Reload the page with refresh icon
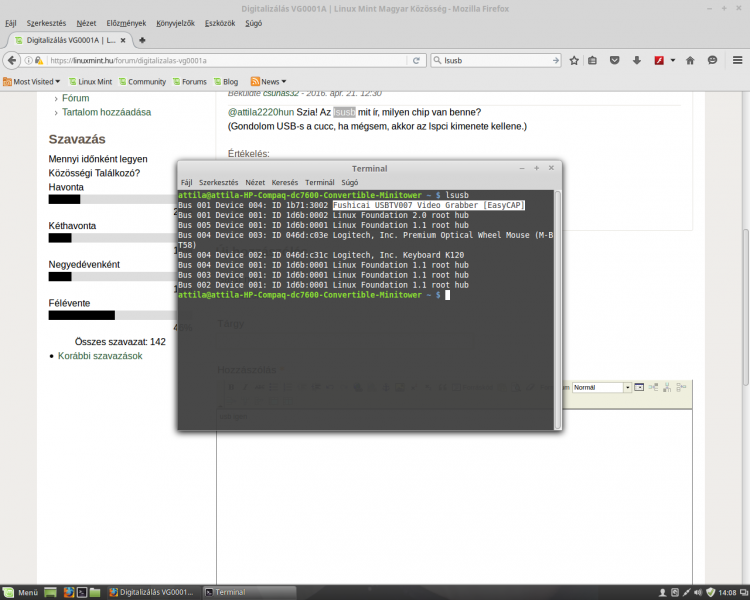This screenshot has height=600, width=750. [416, 60]
